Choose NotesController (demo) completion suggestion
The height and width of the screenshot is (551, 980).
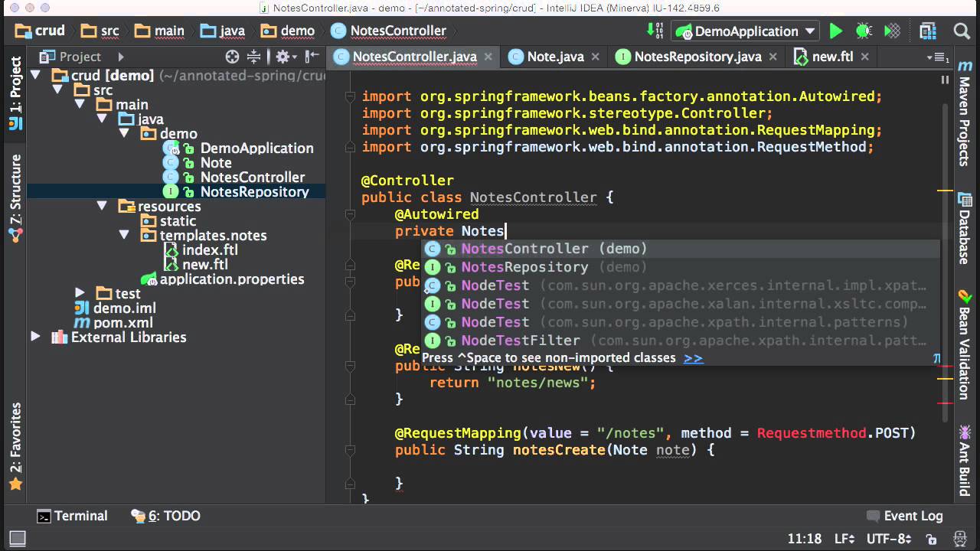click(681, 249)
